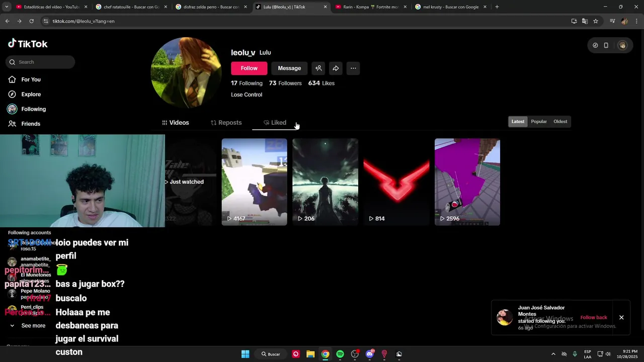Go back in the browser
Image resolution: width=644 pixels, height=362 pixels.
[7, 21]
